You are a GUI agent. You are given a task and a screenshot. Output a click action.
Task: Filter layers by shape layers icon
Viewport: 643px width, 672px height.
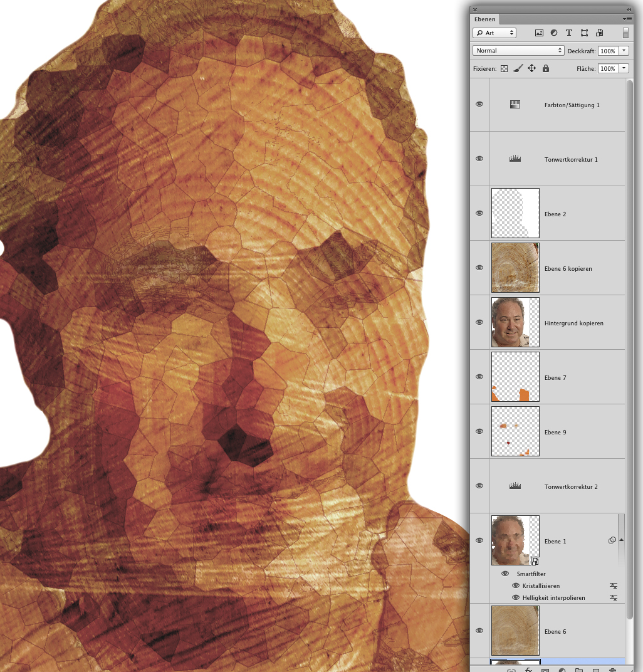584,33
